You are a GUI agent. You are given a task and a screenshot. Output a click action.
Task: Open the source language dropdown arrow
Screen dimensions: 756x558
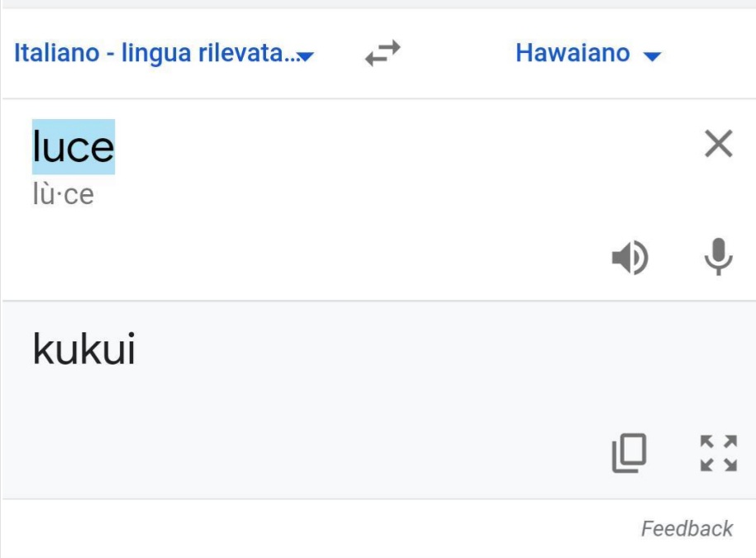tap(306, 56)
